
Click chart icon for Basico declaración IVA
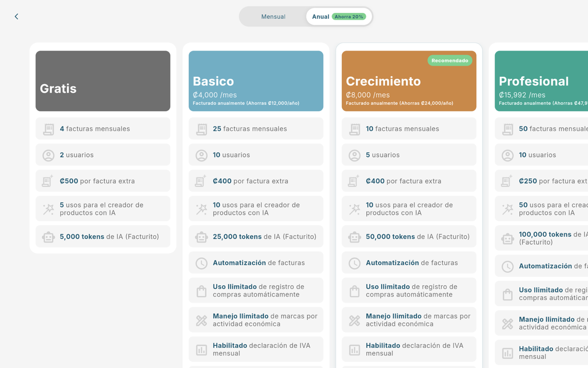(x=202, y=350)
